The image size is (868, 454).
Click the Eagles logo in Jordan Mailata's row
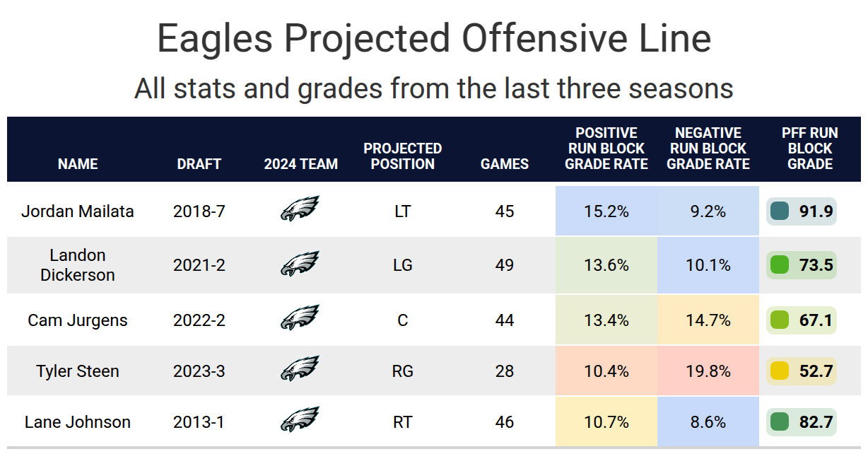(300, 210)
